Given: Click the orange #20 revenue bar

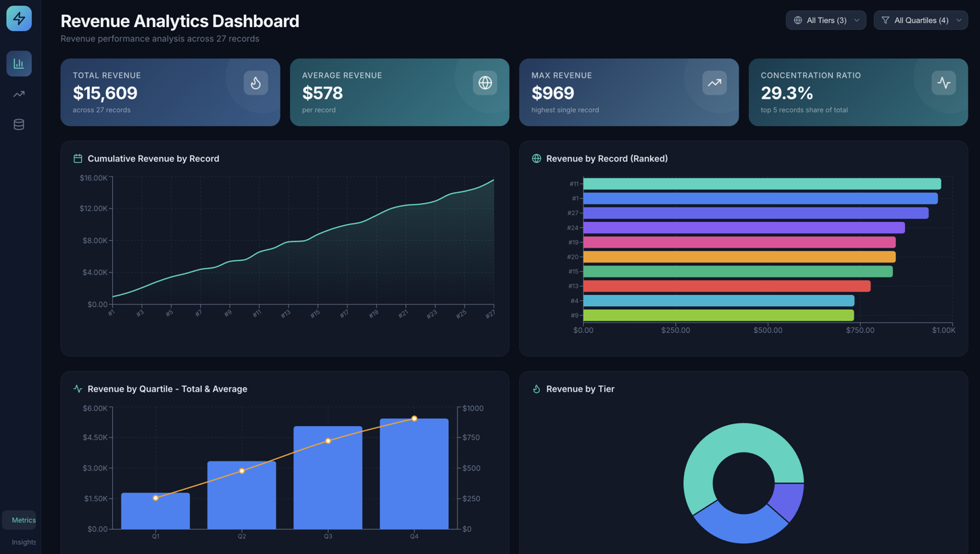Looking at the screenshot, I should click(x=739, y=257).
